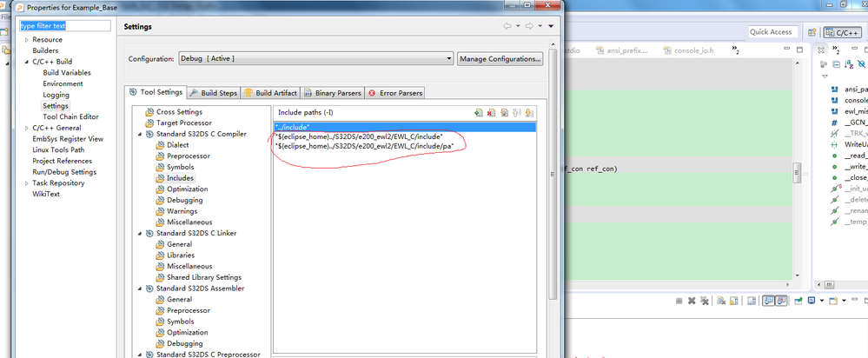Click the Move Down include path icon
The width and height of the screenshot is (868, 358).
[529, 112]
